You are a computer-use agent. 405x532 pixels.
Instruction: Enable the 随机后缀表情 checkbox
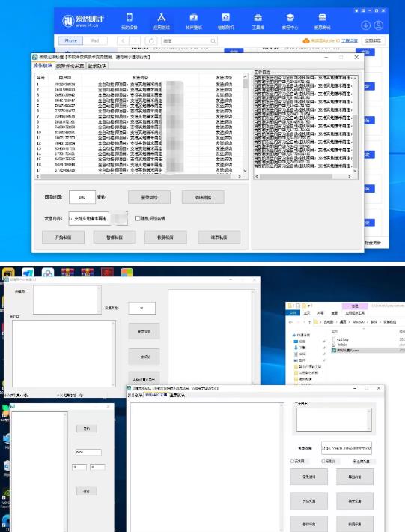(138, 218)
